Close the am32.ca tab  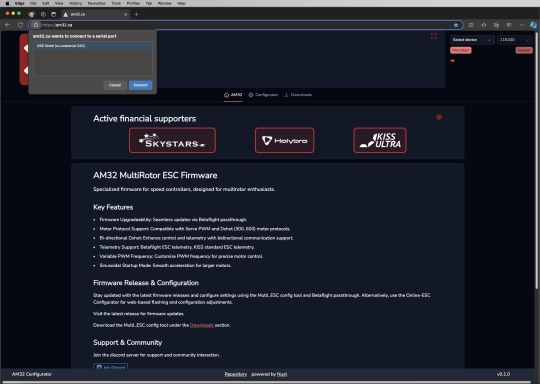(x=125, y=14)
